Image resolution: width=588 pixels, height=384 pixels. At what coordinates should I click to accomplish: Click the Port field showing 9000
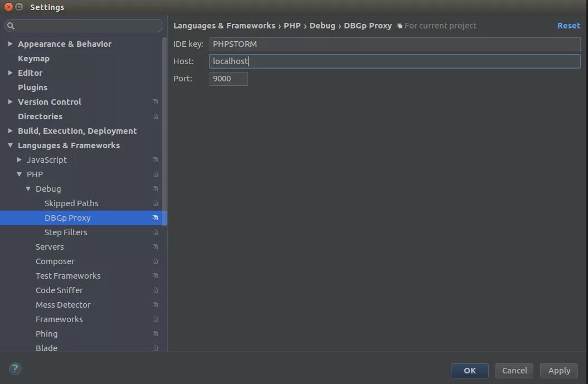click(x=229, y=79)
